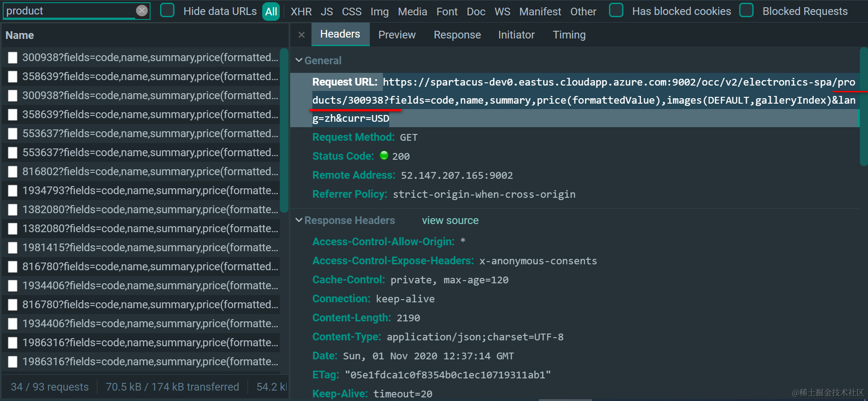Viewport: 868px width, 401px height.
Task: Click the request list vertical scrollbar
Action: pos(284,130)
